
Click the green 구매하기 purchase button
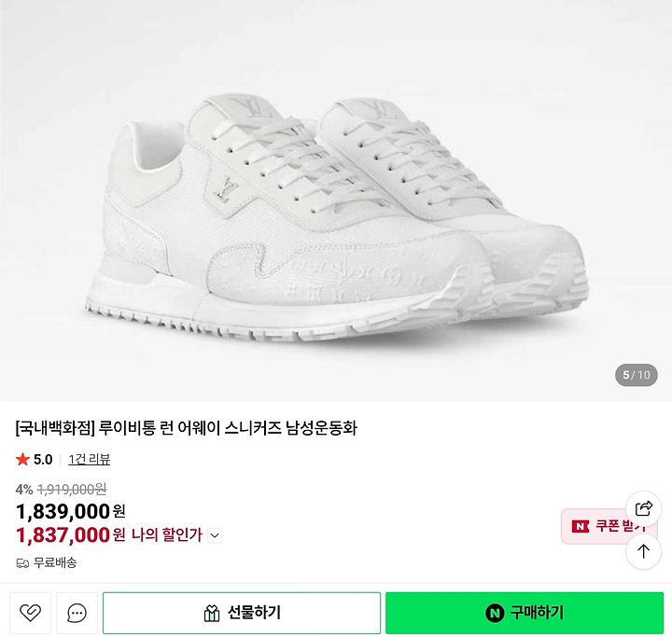[525, 613]
